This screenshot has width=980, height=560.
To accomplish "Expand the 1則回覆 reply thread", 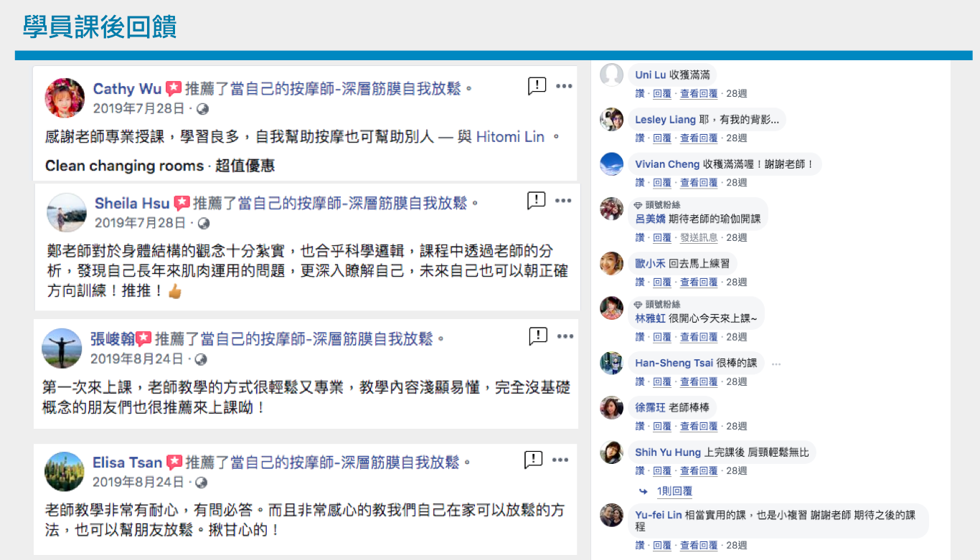I will [x=674, y=492].
